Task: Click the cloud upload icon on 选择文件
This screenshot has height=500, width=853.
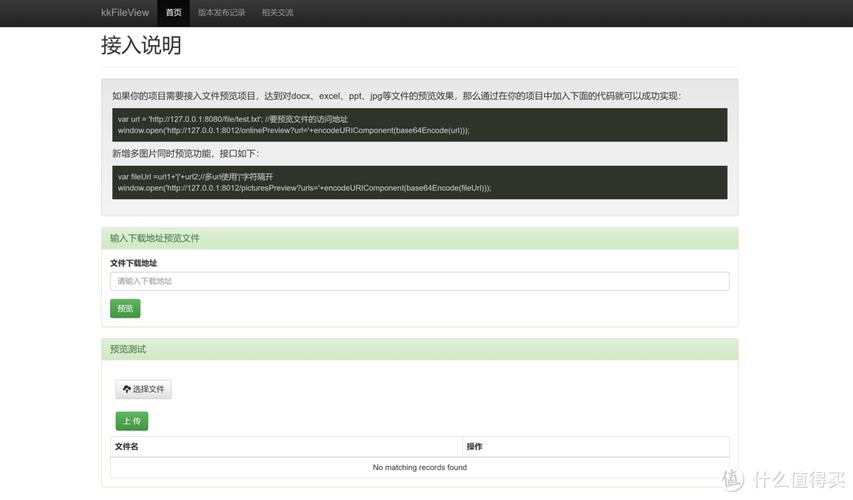Action: [x=126, y=389]
